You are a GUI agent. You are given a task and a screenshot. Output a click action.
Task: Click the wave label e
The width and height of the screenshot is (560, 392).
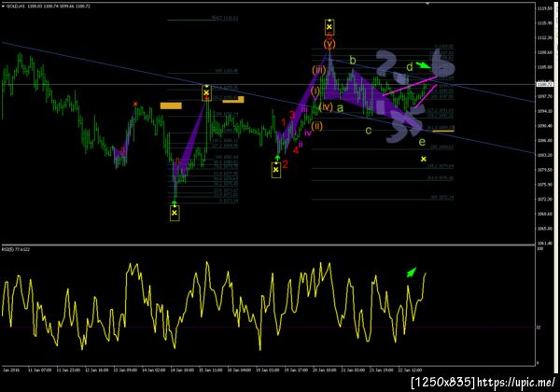(x=422, y=142)
